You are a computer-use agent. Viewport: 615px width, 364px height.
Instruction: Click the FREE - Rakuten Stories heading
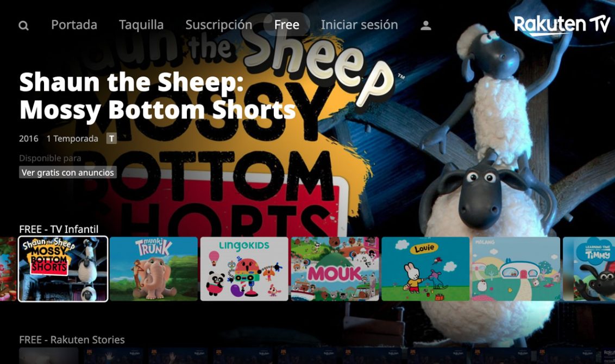72,340
